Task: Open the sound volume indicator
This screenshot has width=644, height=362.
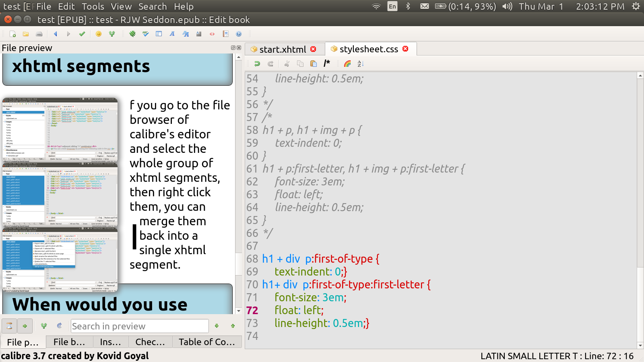Action: point(507,6)
